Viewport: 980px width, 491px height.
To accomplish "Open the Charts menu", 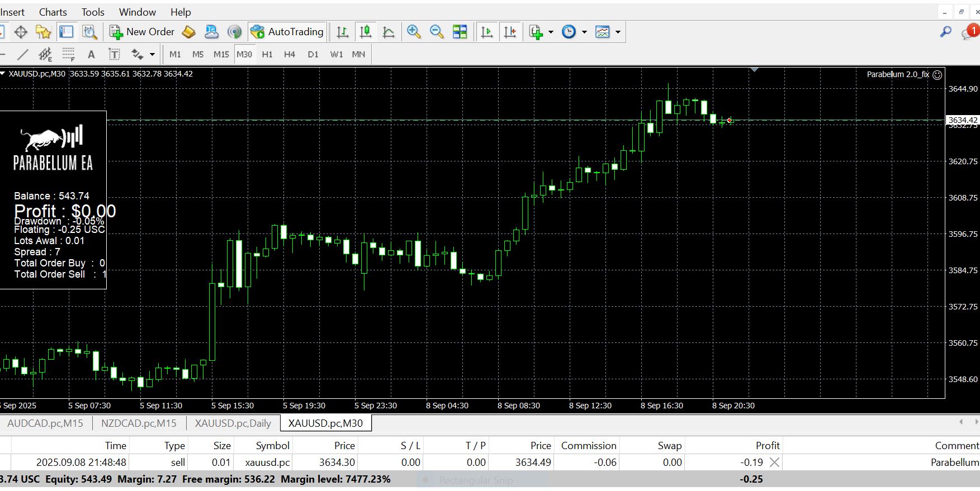I will point(53,12).
